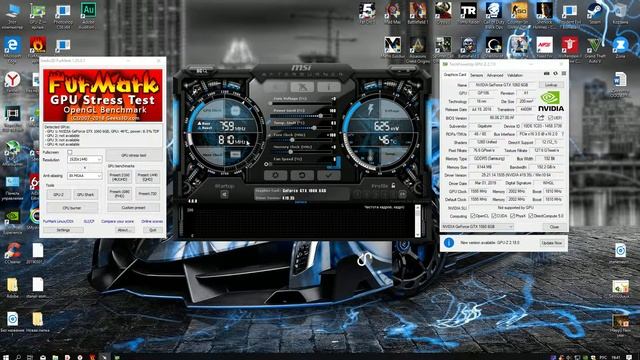Switch to the Sensors tab in GPU-Z
Image resolution: width=640 pixels, height=360 pixels.
coord(476,75)
